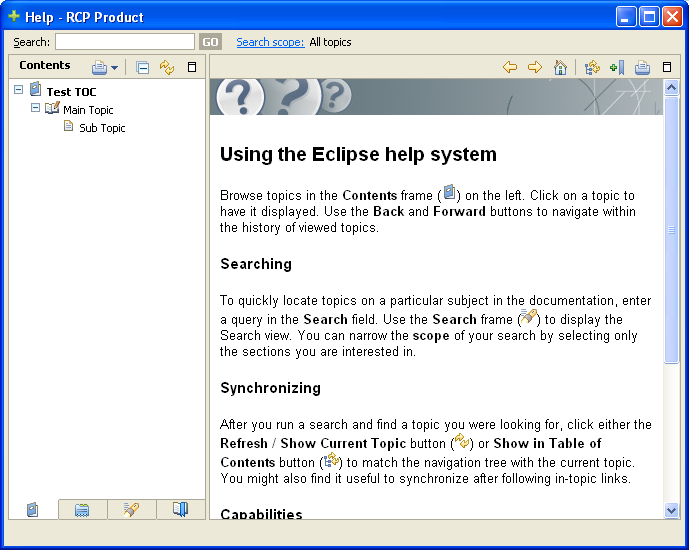This screenshot has width=689, height=550.
Task: Switch to the Search Results view tab
Action: [131, 510]
